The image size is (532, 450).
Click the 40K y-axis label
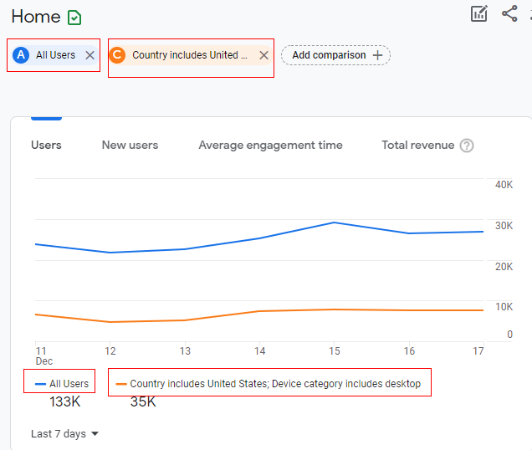tap(504, 185)
